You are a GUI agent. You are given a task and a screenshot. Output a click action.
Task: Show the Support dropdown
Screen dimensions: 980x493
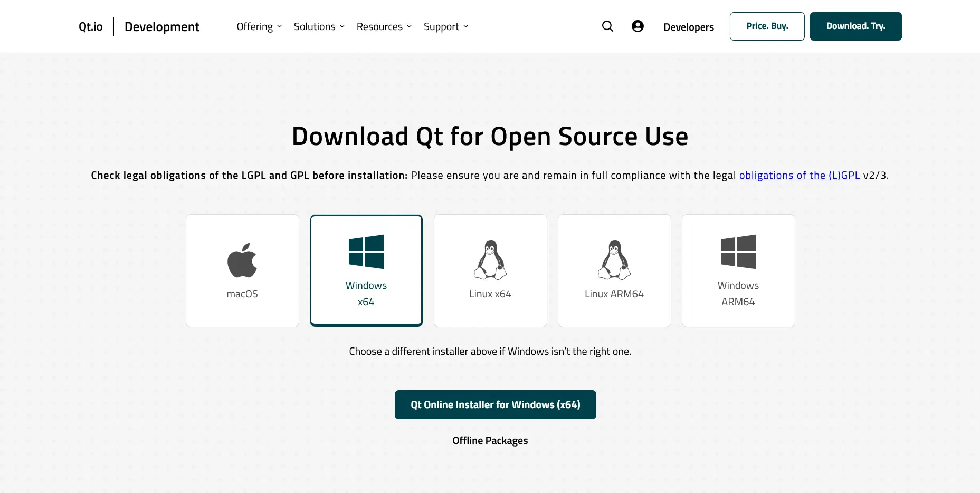[x=446, y=26]
